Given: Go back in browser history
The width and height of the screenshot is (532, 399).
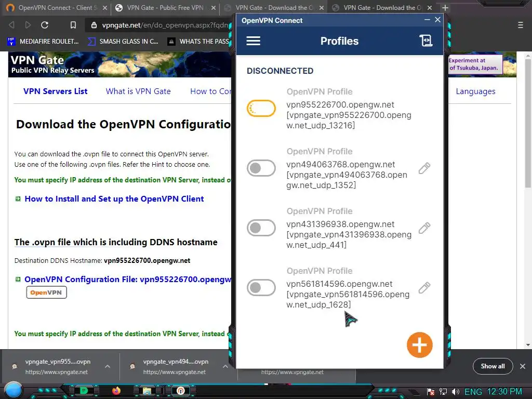Looking at the screenshot, I should (x=11, y=25).
